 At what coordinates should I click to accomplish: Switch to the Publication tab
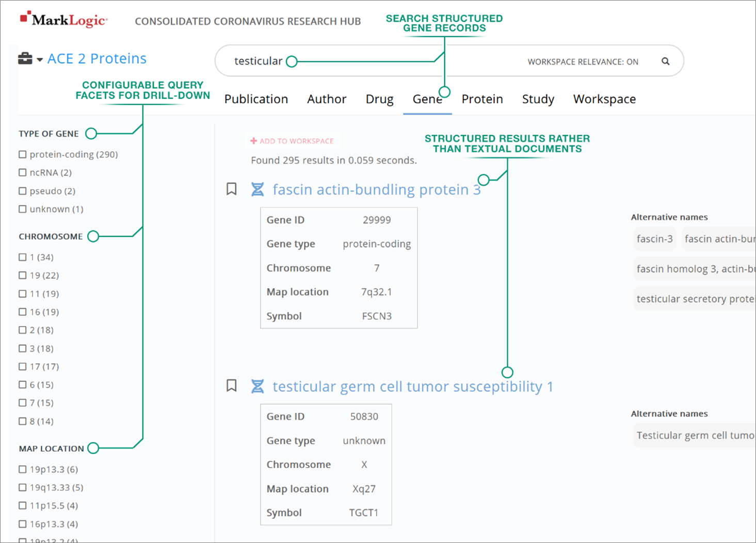[256, 99]
